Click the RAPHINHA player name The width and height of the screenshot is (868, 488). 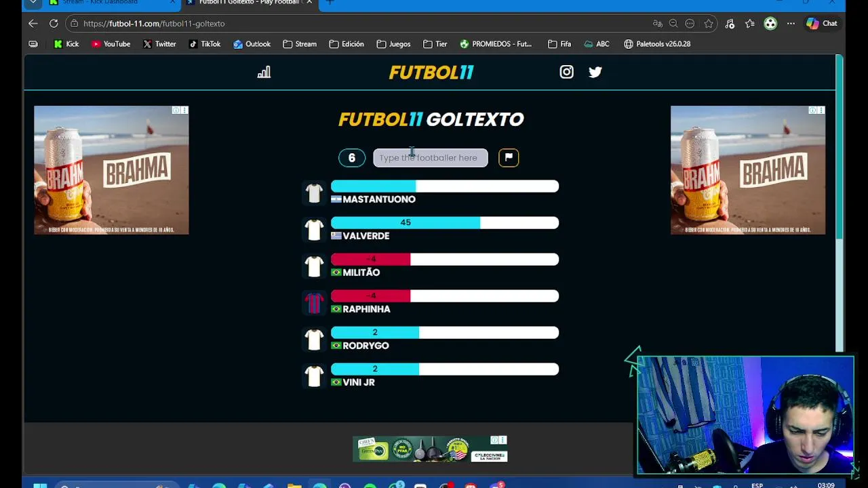point(367,309)
